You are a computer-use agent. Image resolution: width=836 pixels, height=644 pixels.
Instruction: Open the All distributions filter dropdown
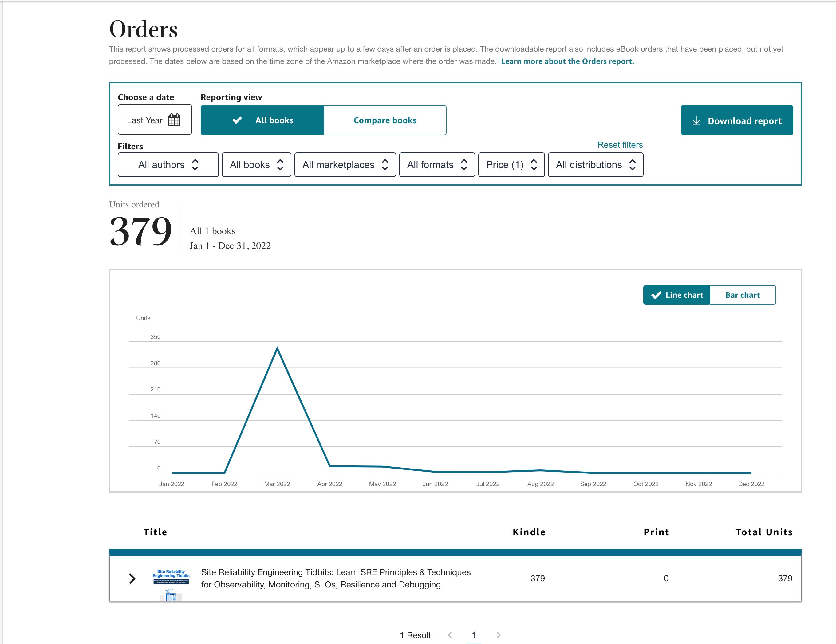[x=595, y=165]
